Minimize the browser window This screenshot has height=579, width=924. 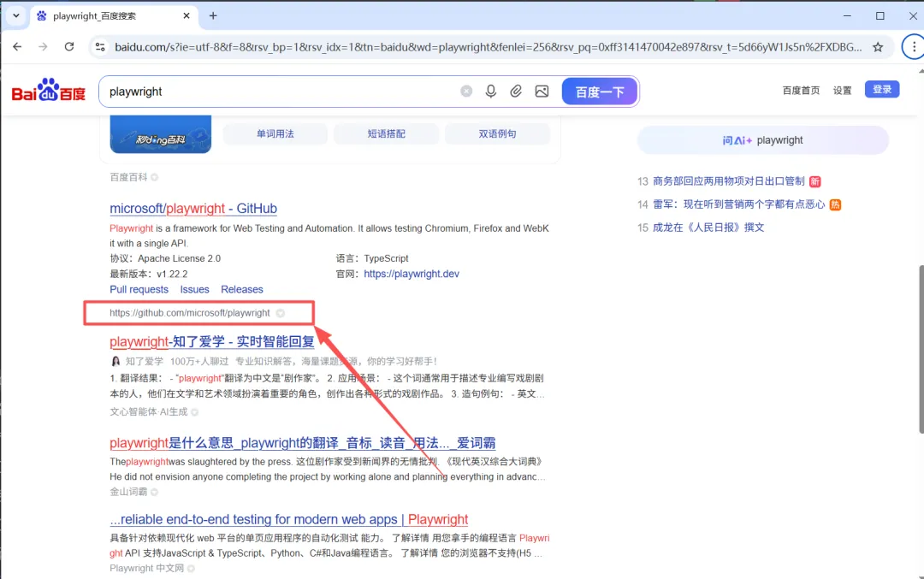(847, 16)
